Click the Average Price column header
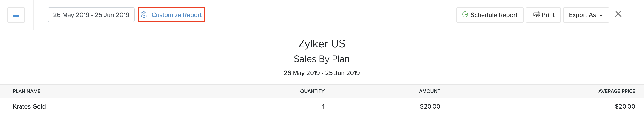 click(x=616, y=91)
